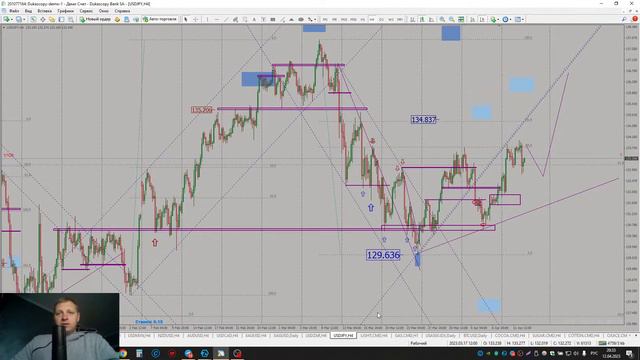Image resolution: width=640 pixels, height=360 pixels.
Task: Open the Файл menu
Action: coord(14,11)
